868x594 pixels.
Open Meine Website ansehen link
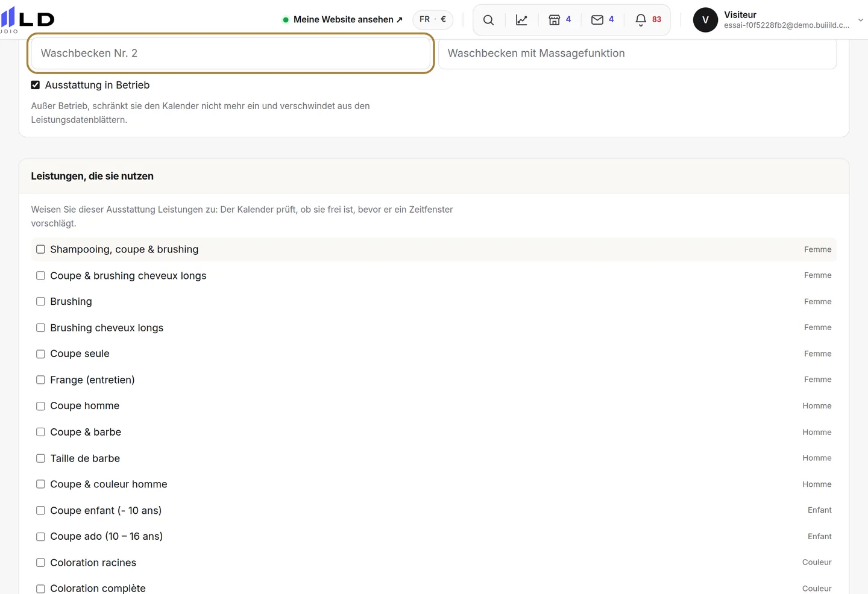[x=342, y=20]
